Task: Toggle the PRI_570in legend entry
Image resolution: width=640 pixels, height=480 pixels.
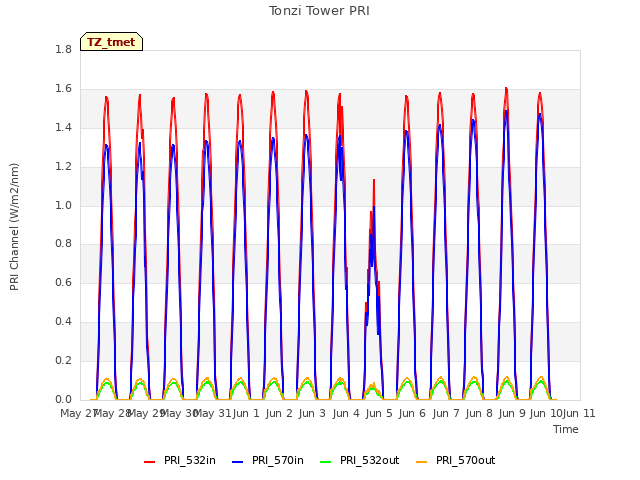Action: (268, 460)
